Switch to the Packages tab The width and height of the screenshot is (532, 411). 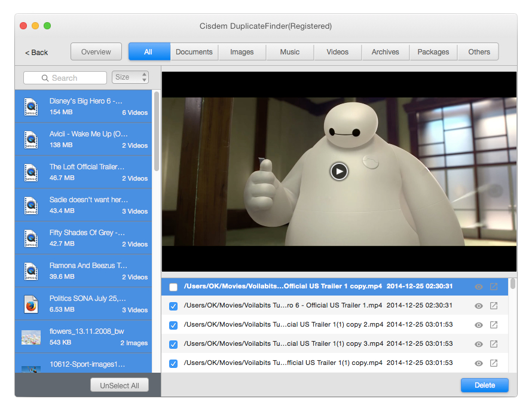coord(433,51)
